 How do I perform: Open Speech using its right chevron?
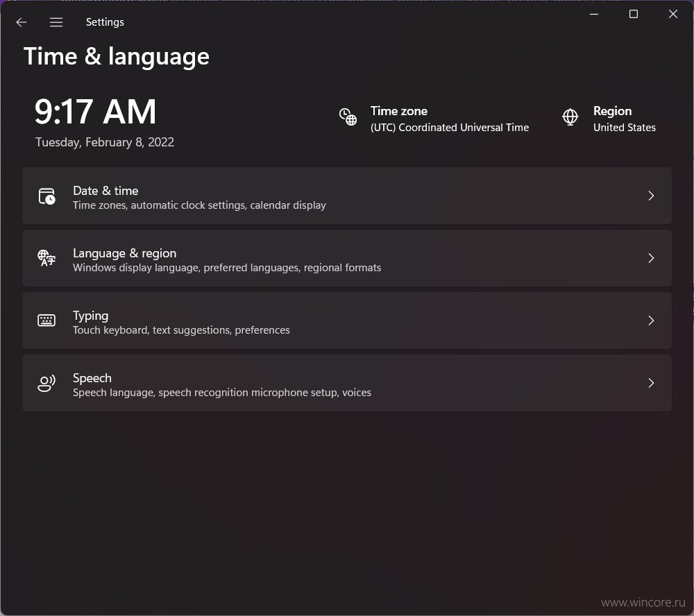[x=651, y=383]
